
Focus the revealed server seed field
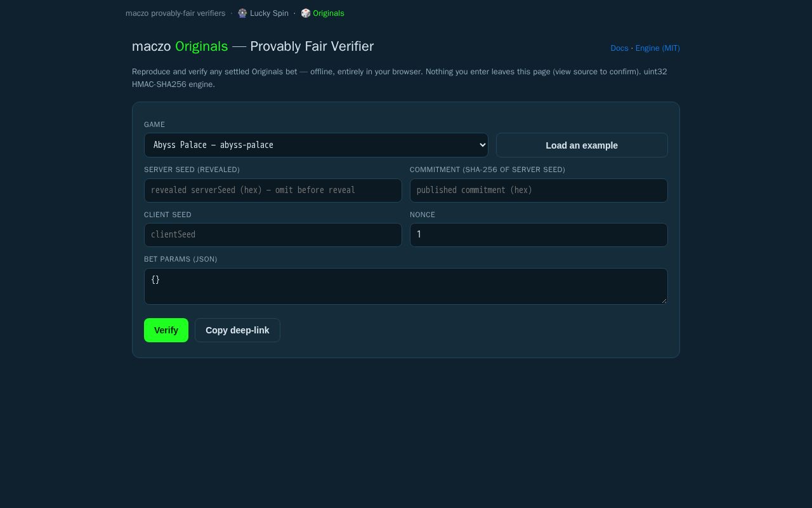(273, 190)
